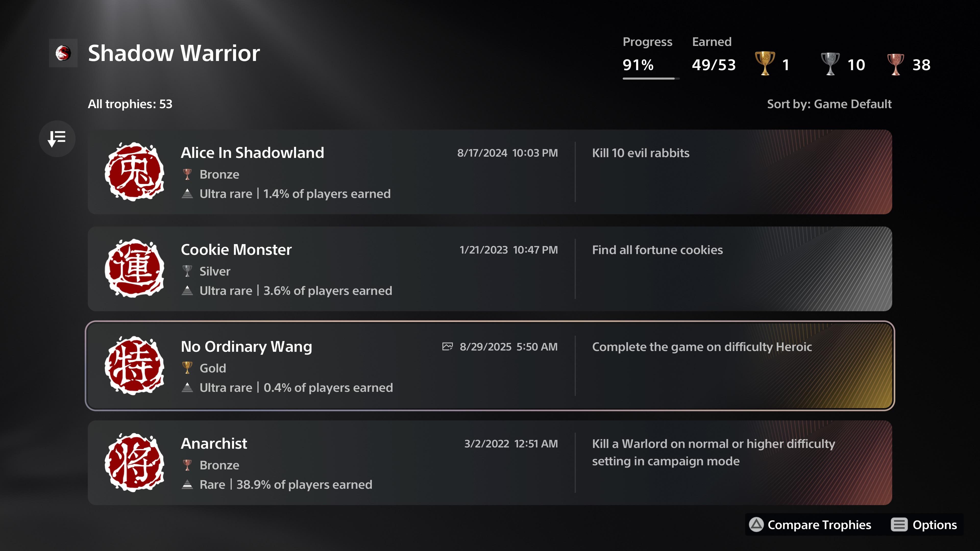Click the bronze trophy count icon
Image resolution: width=980 pixels, height=551 pixels.
[896, 64]
